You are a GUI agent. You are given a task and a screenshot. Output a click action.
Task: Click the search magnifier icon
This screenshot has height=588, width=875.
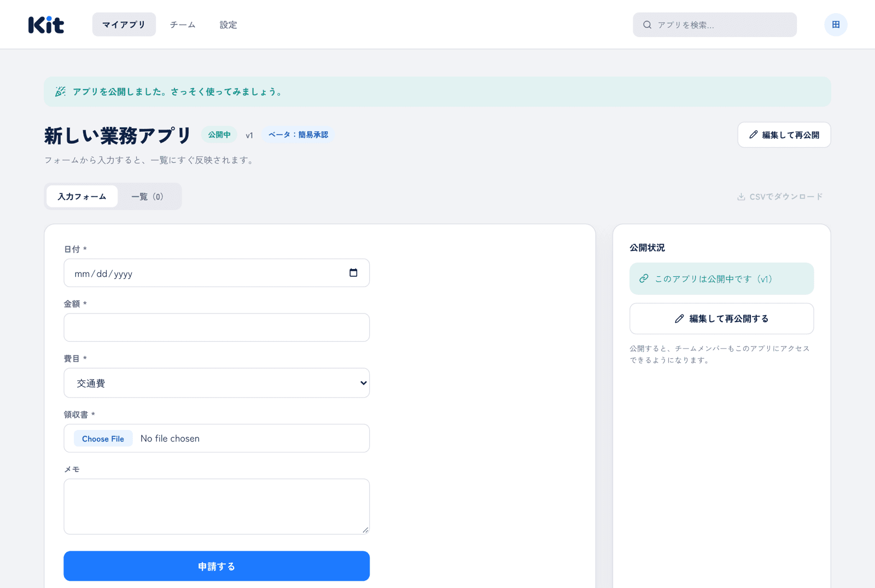click(x=647, y=25)
